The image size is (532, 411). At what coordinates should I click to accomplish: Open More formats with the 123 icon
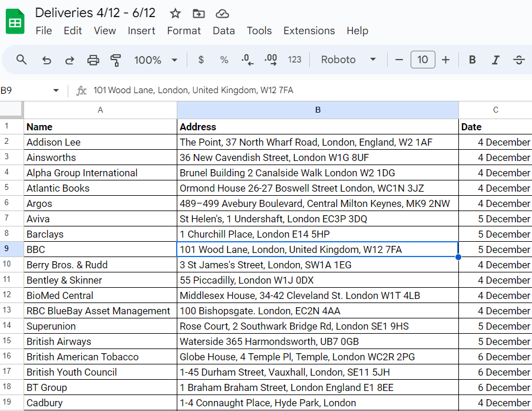coord(295,60)
